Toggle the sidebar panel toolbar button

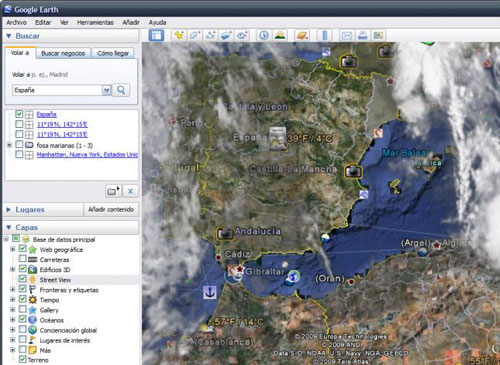156,35
